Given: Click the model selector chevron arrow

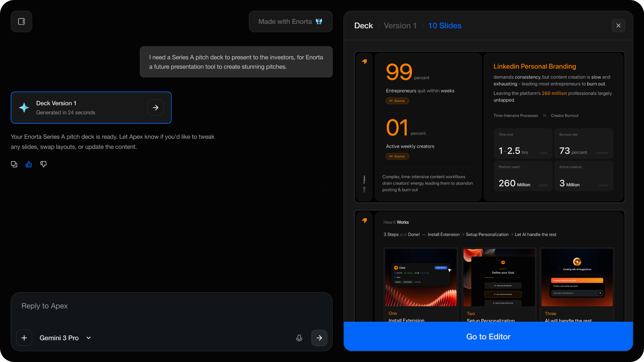Looking at the screenshot, I should (x=89, y=338).
